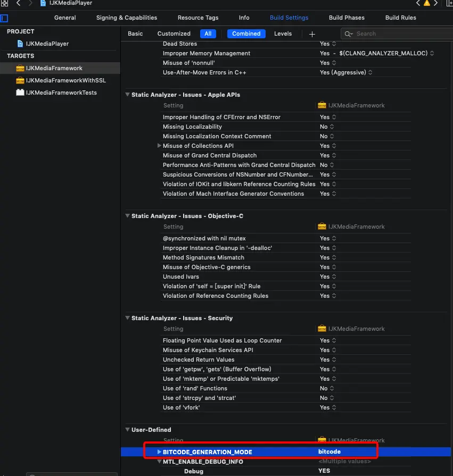Open the Build Rules tab

[x=401, y=18]
